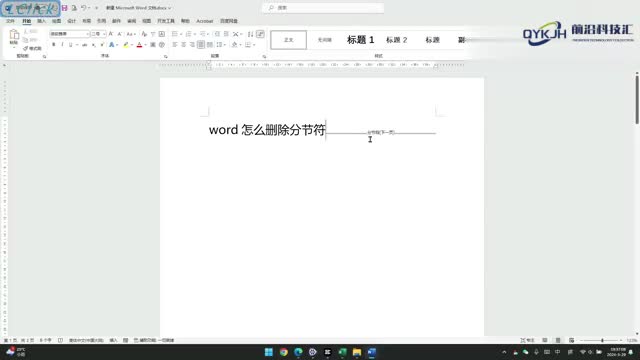Open the Paragraph dialog launcher
640x360 pixels.
(264, 56)
